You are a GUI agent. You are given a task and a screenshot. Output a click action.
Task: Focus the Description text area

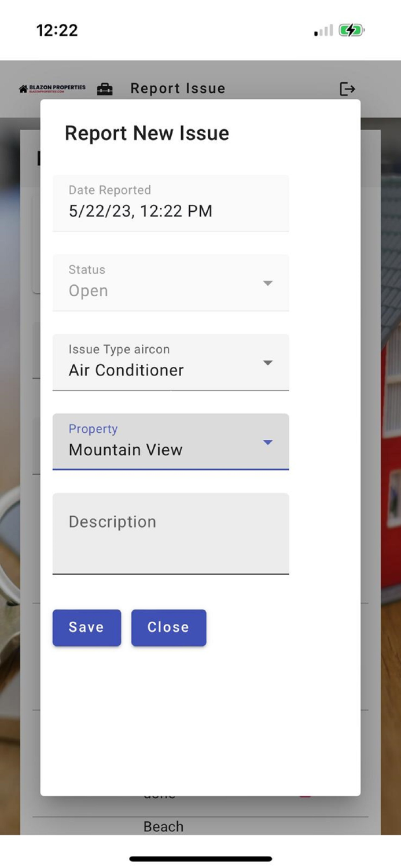coord(170,533)
